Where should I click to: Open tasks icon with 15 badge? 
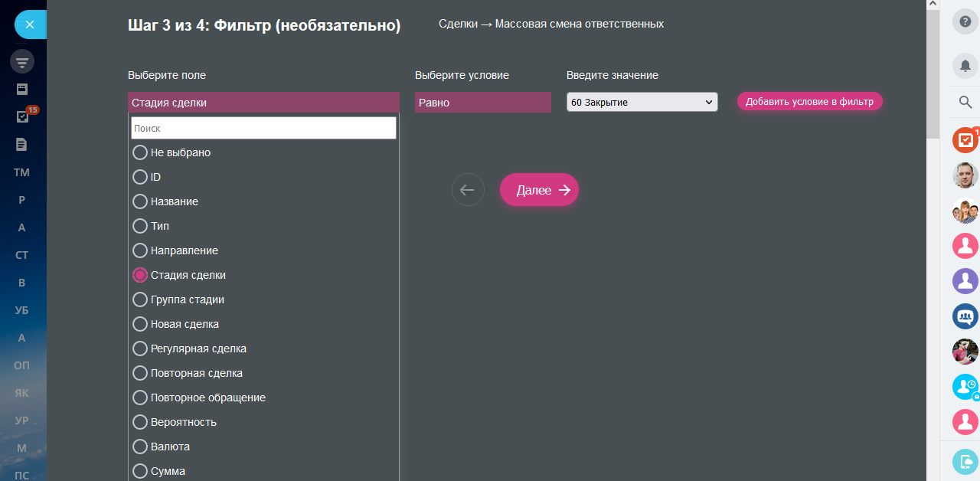click(x=22, y=116)
